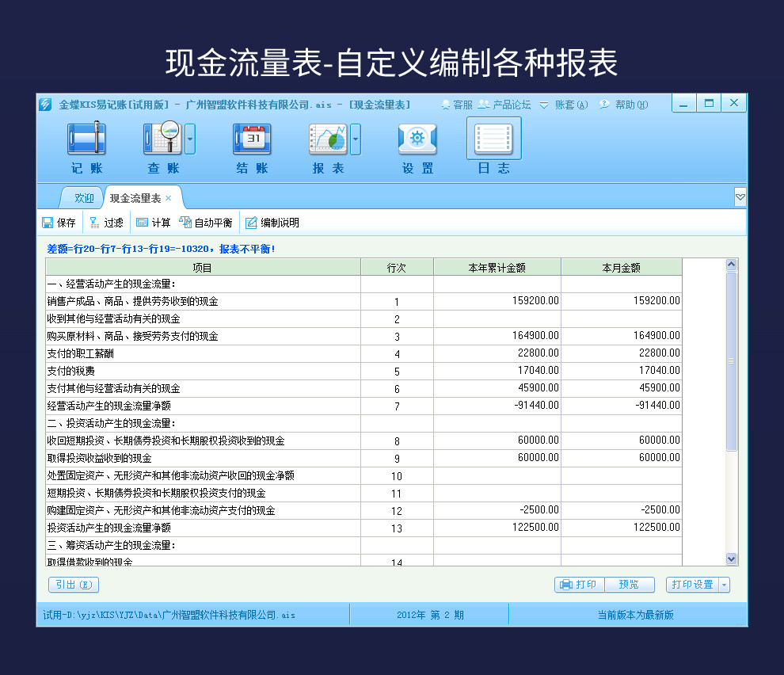784x675 pixels.
Task: Click the table's scroll down arrow
Action: (x=732, y=559)
